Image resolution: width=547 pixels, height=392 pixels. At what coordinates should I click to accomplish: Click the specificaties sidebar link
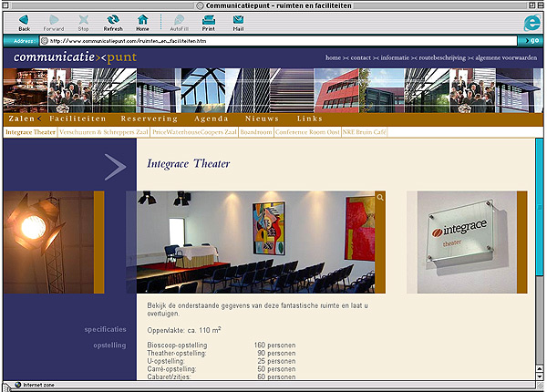click(105, 330)
